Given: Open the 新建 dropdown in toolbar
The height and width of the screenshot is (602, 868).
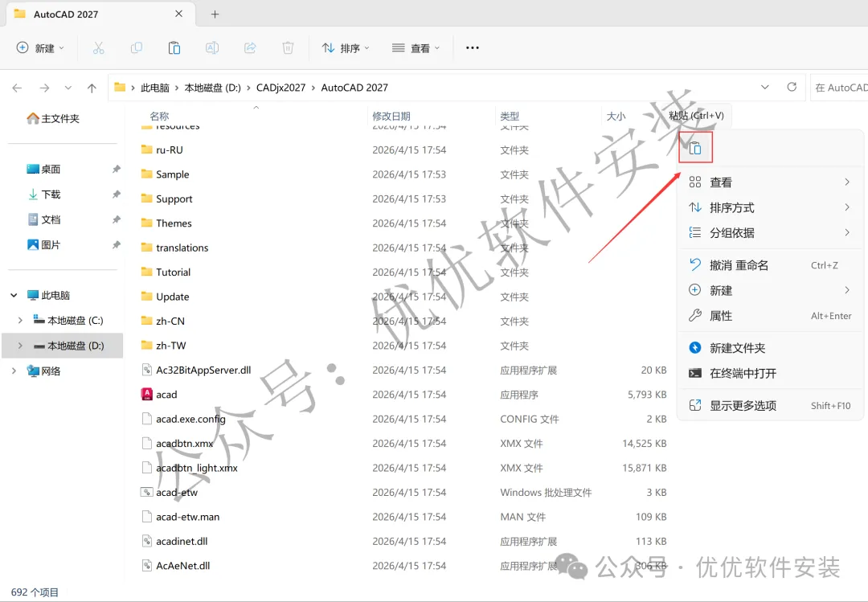Looking at the screenshot, I should pos(40,48).
